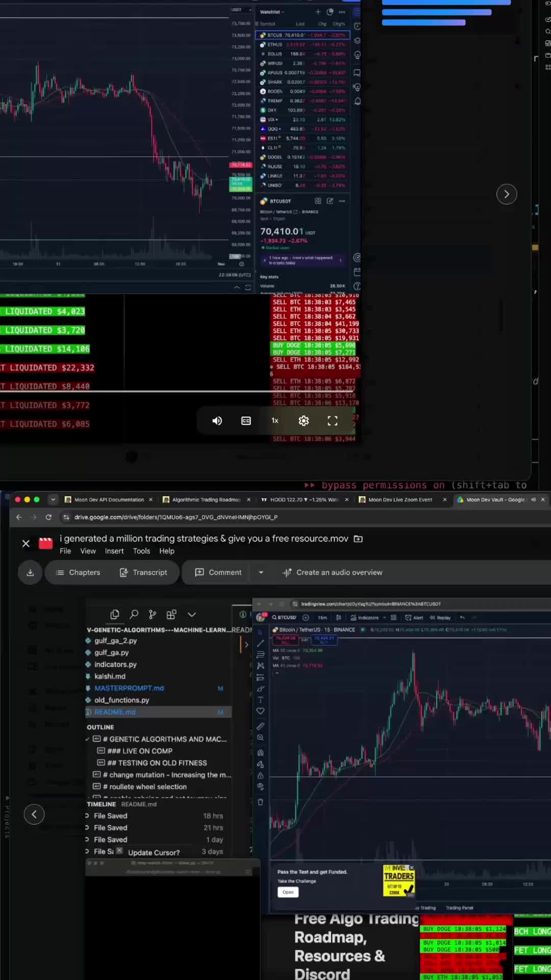Mute the Moon Dev Vault tab audio icon
The height and width of the screenshot is (980, 551).
[533, 500]
